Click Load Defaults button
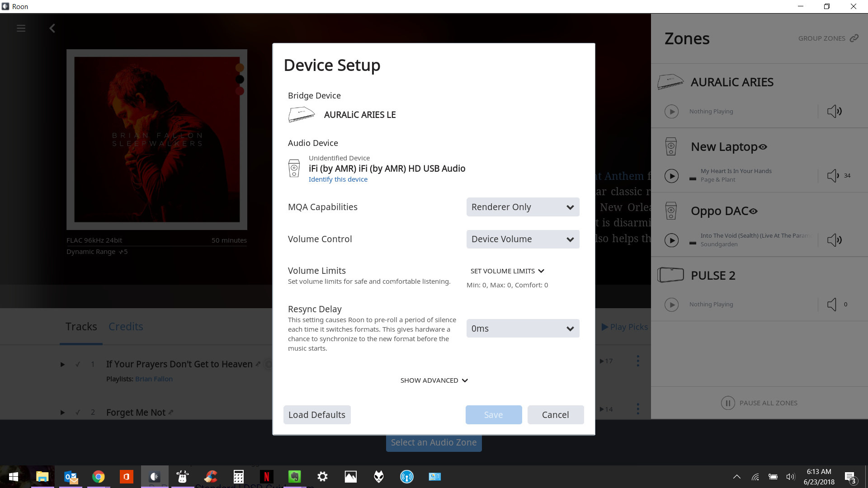Screen dimensions: 868x488 click(317, 415)
